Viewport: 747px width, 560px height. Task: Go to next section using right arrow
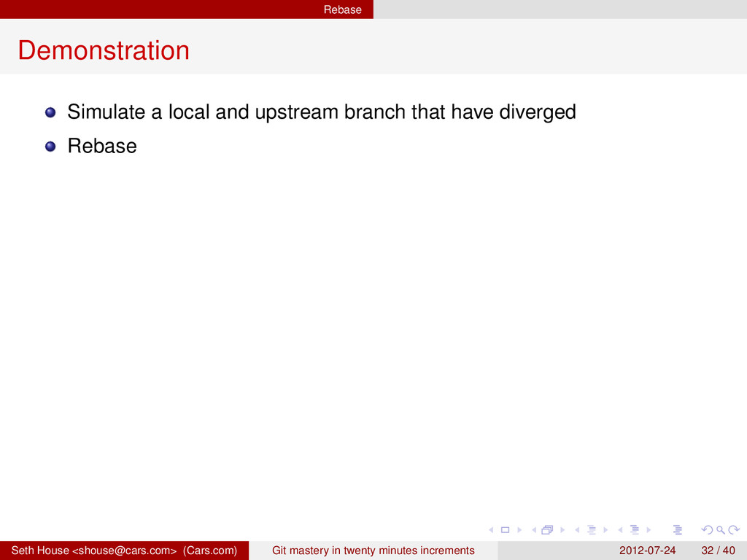[649, 530]
